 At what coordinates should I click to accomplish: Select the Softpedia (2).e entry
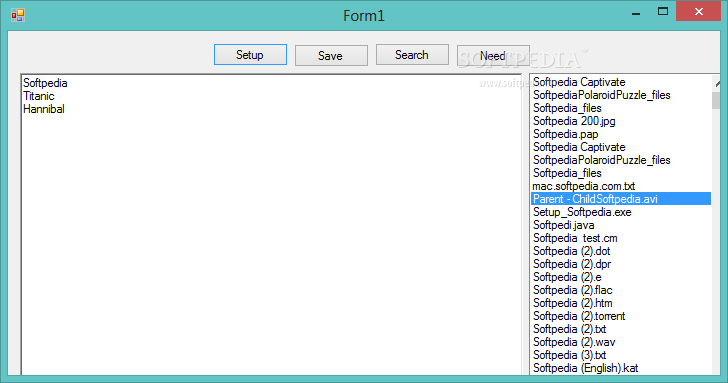click(x=621, y=277)
